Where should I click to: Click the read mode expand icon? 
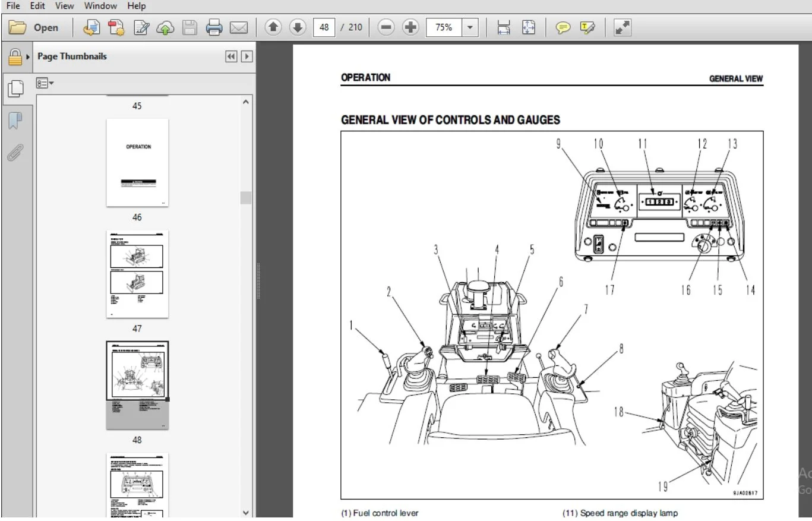622,27
